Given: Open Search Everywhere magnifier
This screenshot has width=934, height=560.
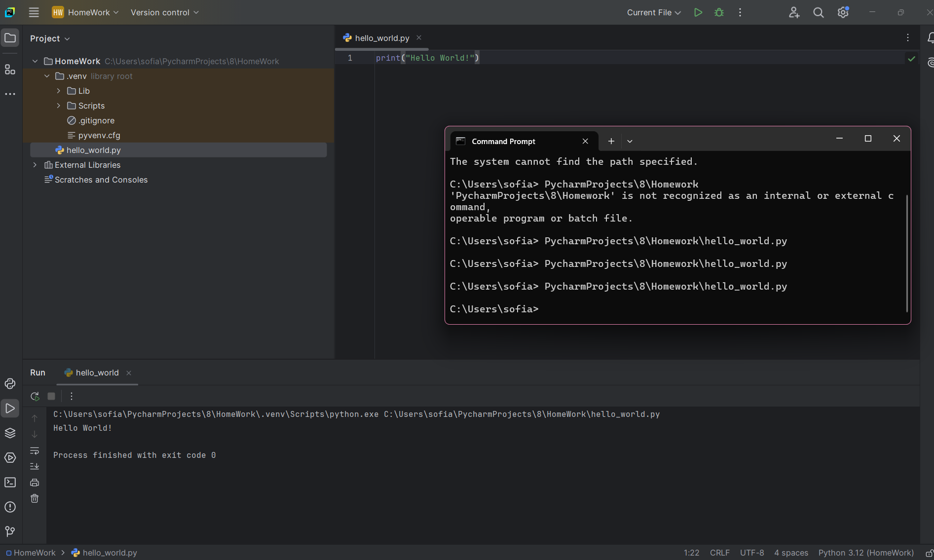Looking at the screenshot, I should coord(819,12).
